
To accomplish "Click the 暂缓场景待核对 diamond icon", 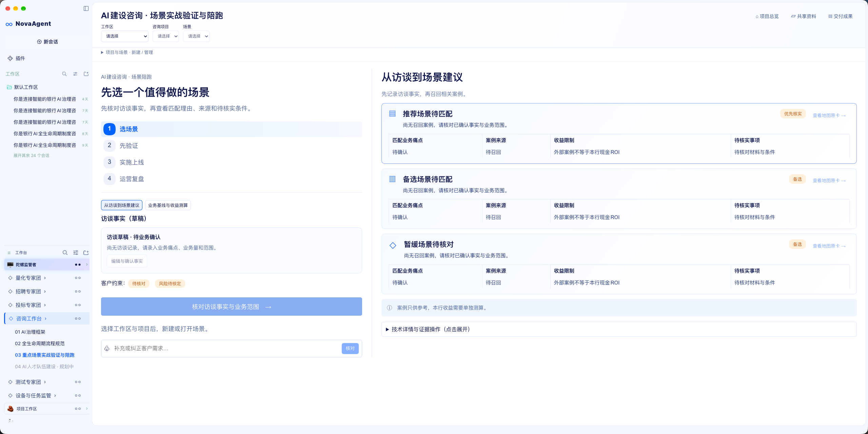I will (393, 245).
